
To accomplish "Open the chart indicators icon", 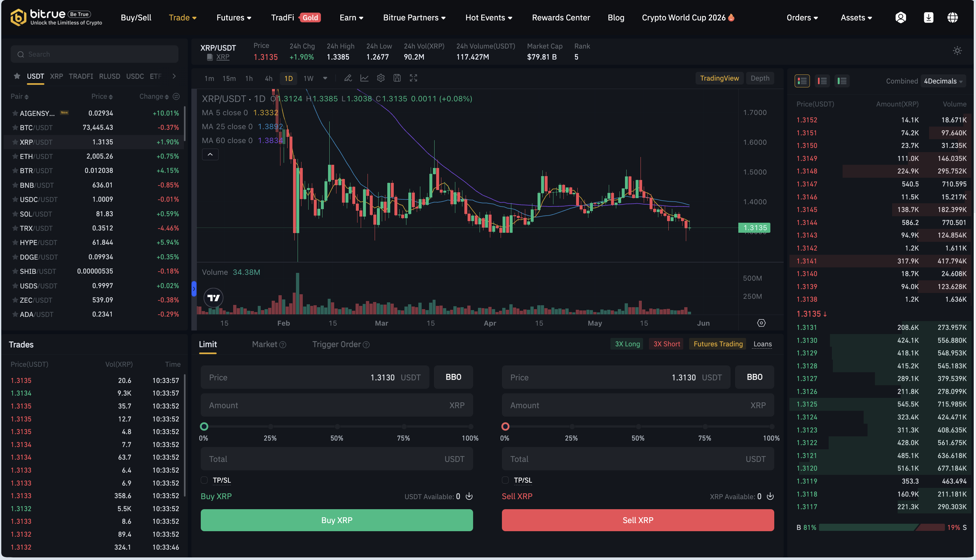I will click(364, 78).
